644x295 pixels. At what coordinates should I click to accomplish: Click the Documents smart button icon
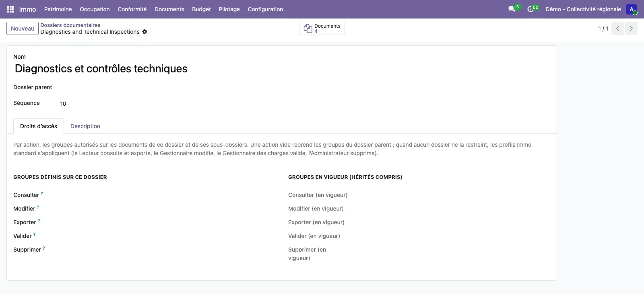308,29
